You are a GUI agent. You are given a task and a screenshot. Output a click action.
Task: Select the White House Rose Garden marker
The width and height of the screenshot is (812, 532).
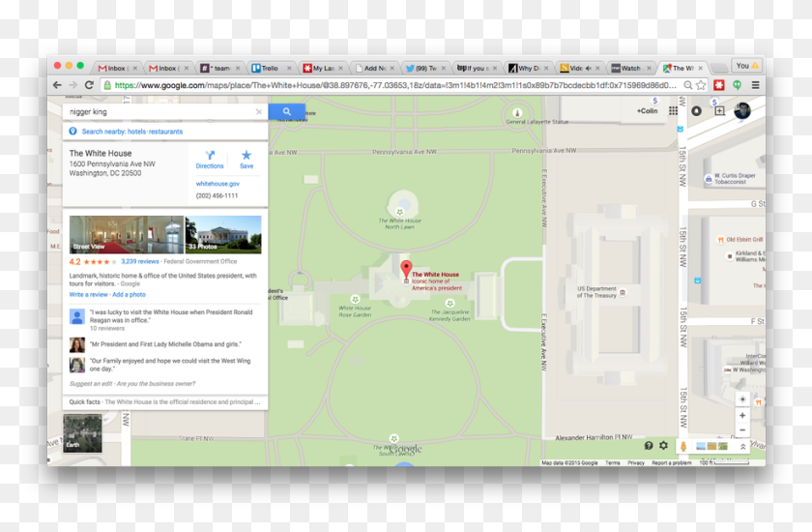pos(356,300)
